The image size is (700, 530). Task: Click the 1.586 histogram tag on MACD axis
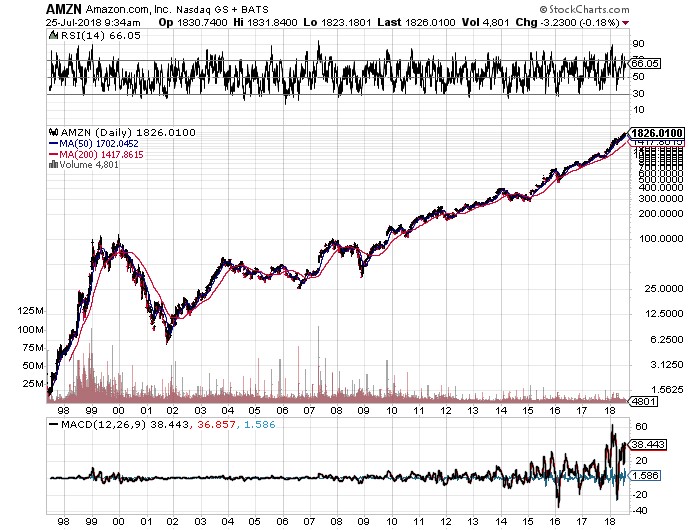pyautogui.click(x=645, y=476)
